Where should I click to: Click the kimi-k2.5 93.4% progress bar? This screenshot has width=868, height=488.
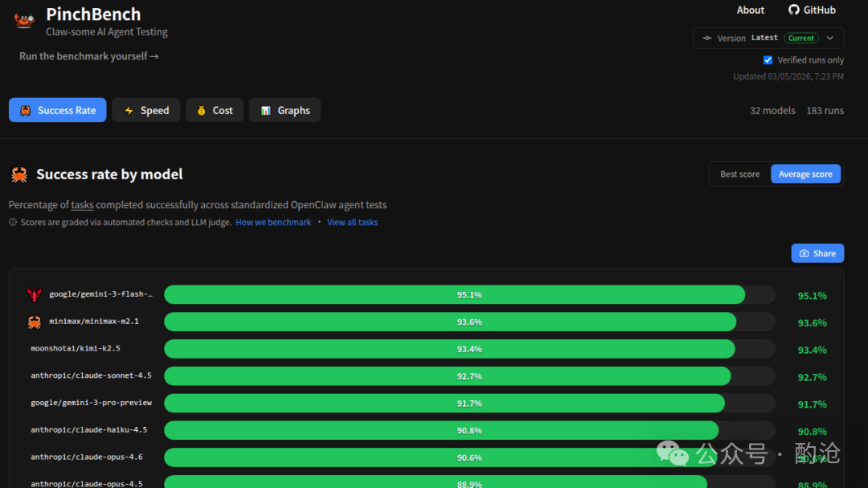(469, 349)
